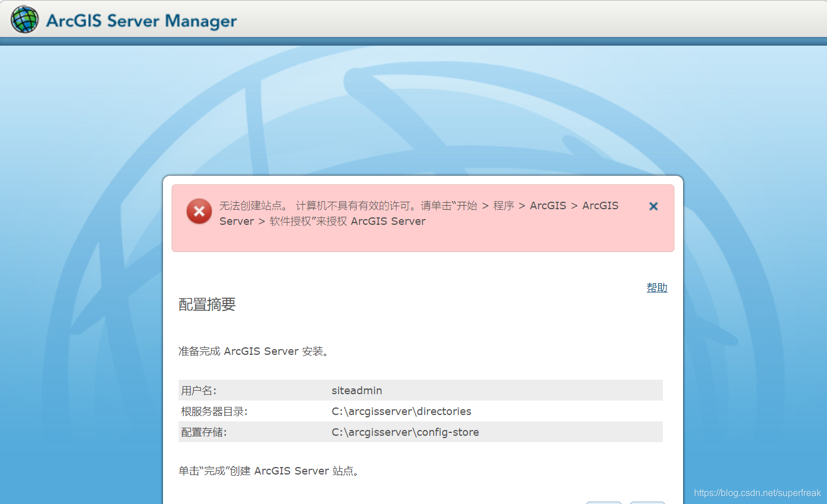Click the ArcGIS Server Manager title

click(x=142, y=21)
